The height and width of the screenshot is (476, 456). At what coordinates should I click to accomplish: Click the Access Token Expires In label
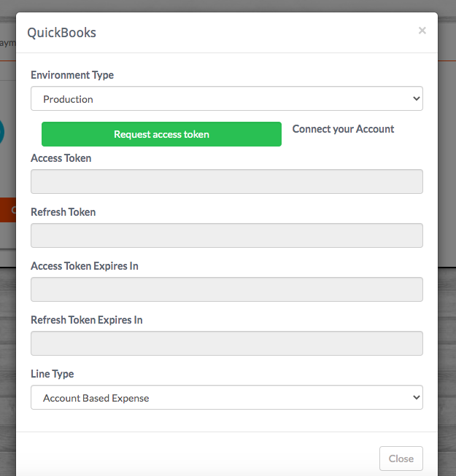tap(85, 266)
